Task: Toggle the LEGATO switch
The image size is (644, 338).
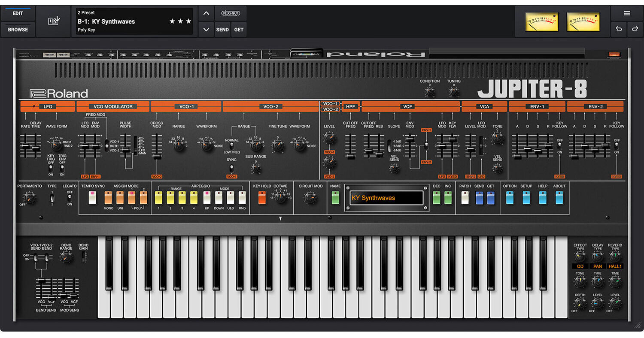Action: [x=69, y=198]
